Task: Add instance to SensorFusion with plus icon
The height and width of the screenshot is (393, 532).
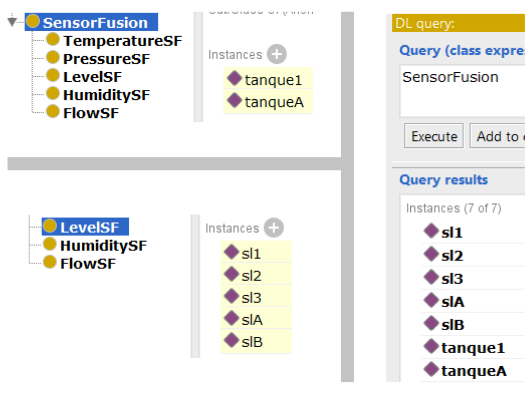Action: tap(276, 54)
